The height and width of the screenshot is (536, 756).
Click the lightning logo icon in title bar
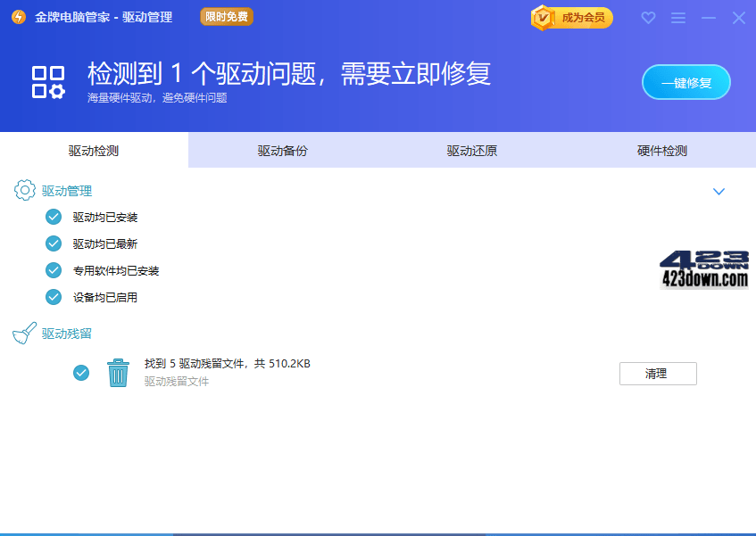17,17
